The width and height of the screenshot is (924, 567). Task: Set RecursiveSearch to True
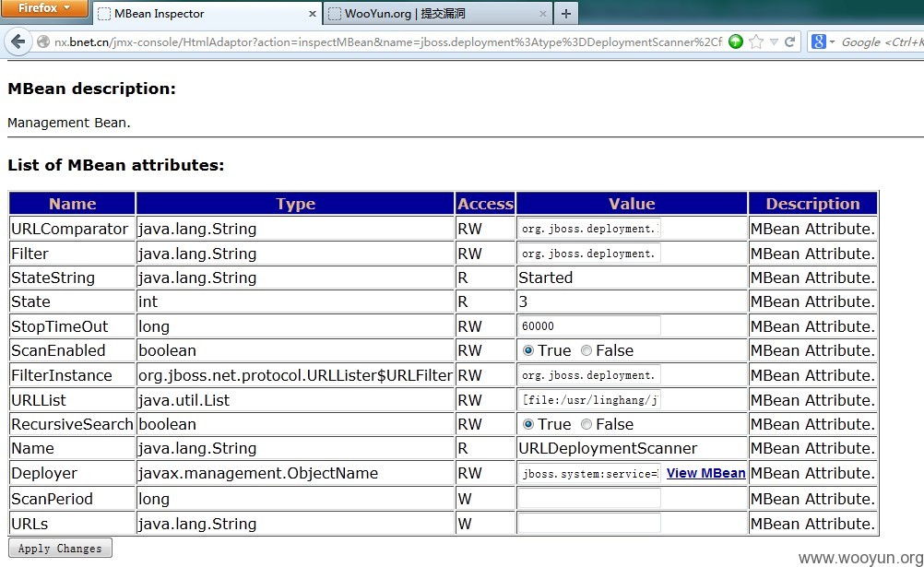point(528,424)
